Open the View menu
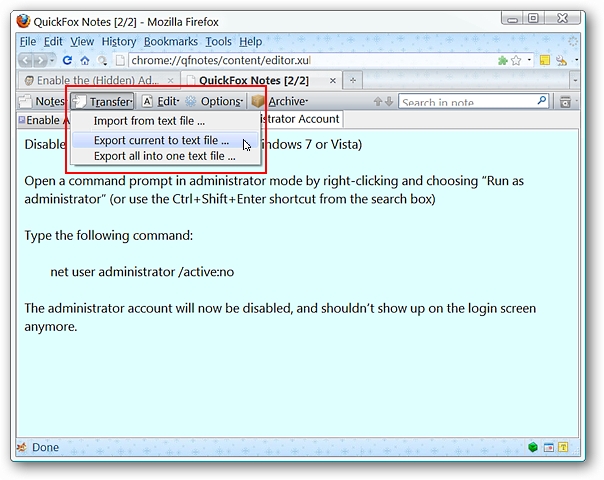 [82, 42]
